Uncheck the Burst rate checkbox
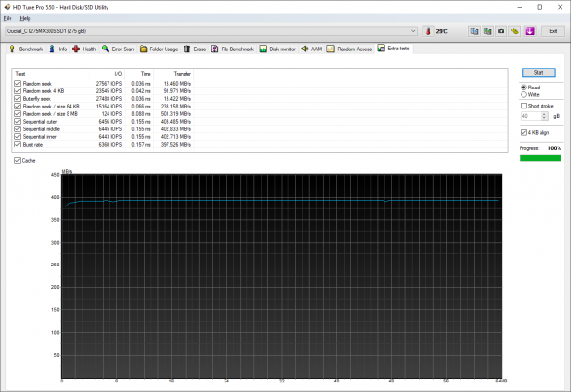This screenshot has height=392, width=571. click(17, 145)
